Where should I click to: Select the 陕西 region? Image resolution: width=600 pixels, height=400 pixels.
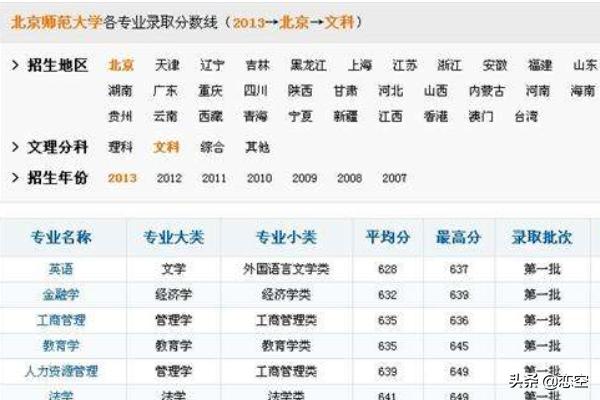pos(300,91)
